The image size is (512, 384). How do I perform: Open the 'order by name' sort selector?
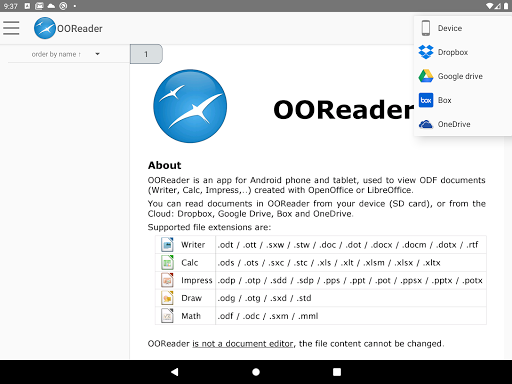click(x=65, y=54)
